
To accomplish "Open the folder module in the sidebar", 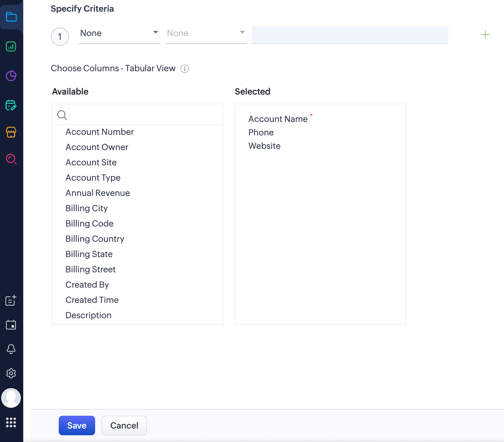I will pos(11,17).
